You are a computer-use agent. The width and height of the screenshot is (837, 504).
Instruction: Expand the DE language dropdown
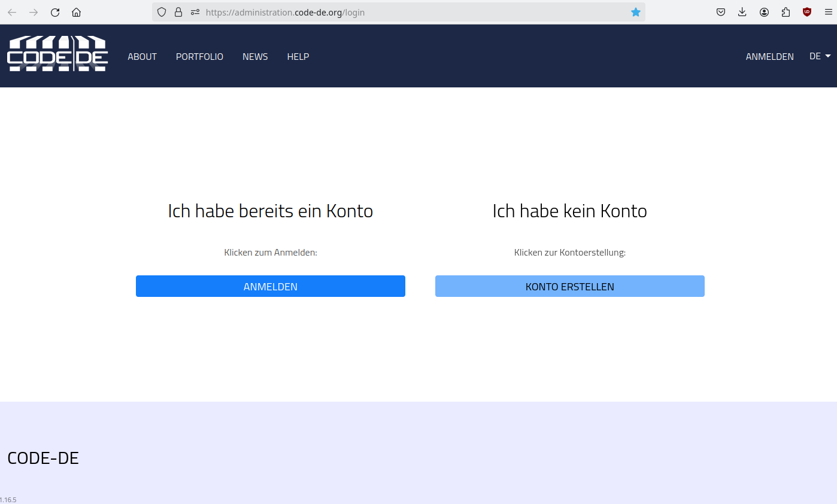click(x=820, y=56)
